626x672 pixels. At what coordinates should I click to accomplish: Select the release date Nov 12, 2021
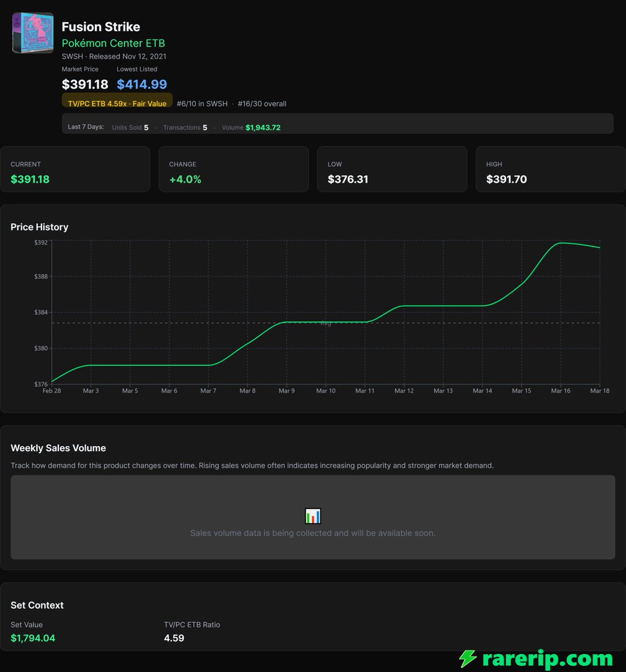pyautogui.click(x=144, y=57)
